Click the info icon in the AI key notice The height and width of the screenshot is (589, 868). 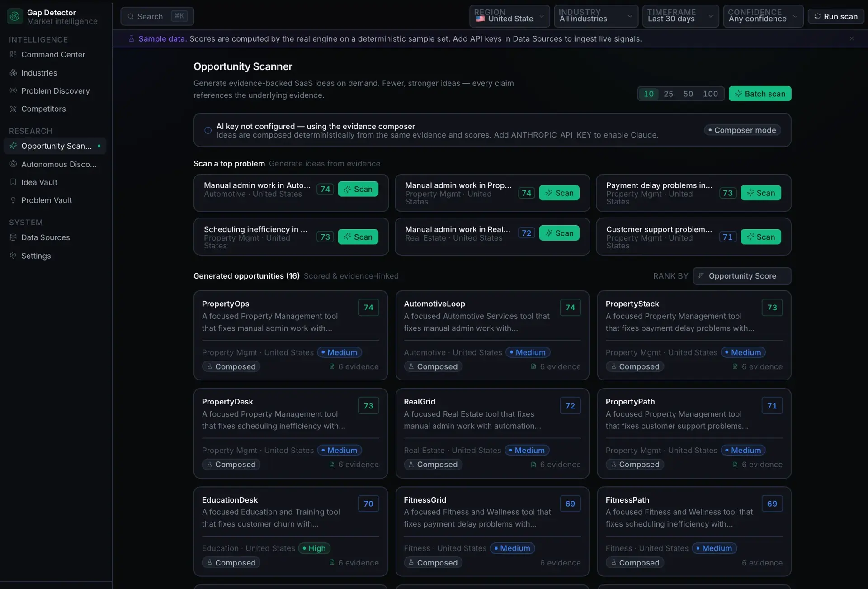(208, 130)
